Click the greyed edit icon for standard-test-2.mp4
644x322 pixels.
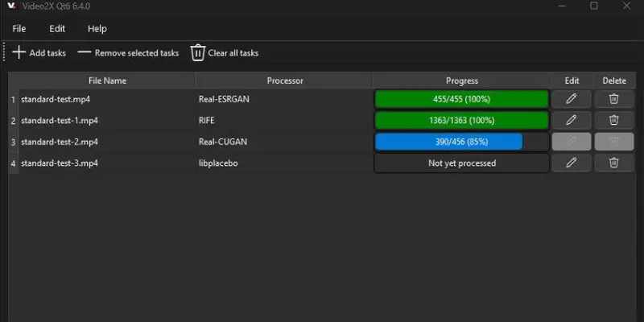(571, 142)
